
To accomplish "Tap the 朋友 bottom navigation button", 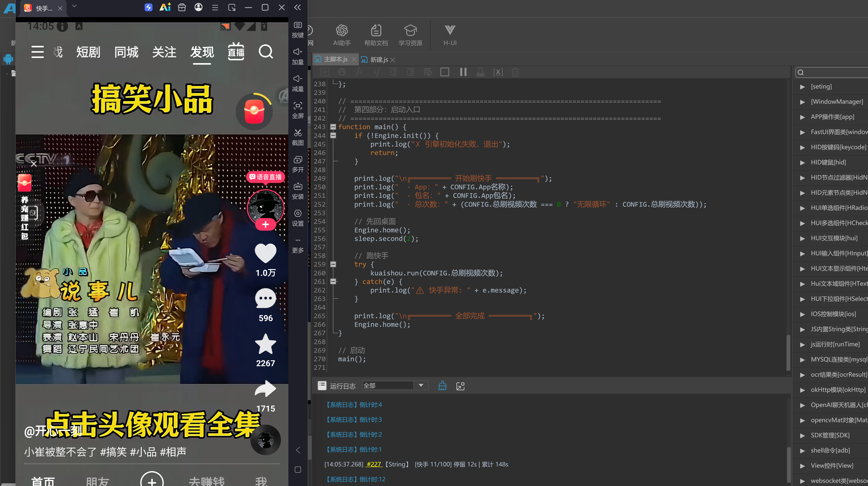I will pyautogui.click(x=97, y=481).
